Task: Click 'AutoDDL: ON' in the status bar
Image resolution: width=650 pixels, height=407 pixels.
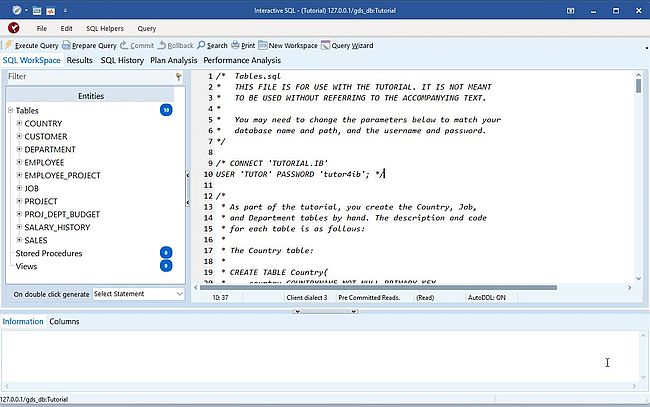Action: [x=487, y=297]
